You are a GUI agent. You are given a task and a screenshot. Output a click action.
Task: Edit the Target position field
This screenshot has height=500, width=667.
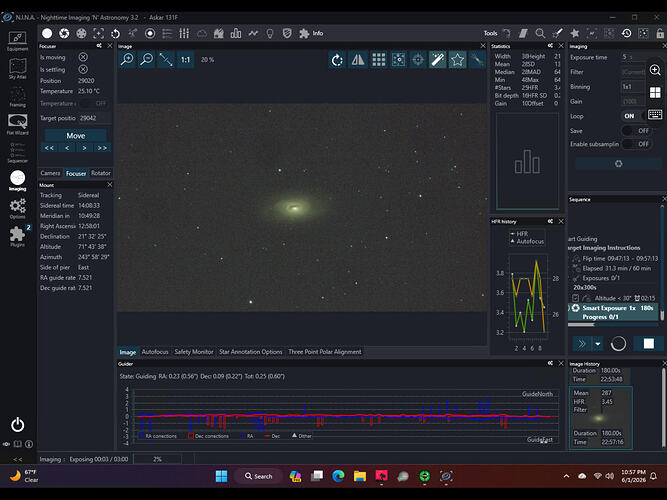(x=95, y=118)
